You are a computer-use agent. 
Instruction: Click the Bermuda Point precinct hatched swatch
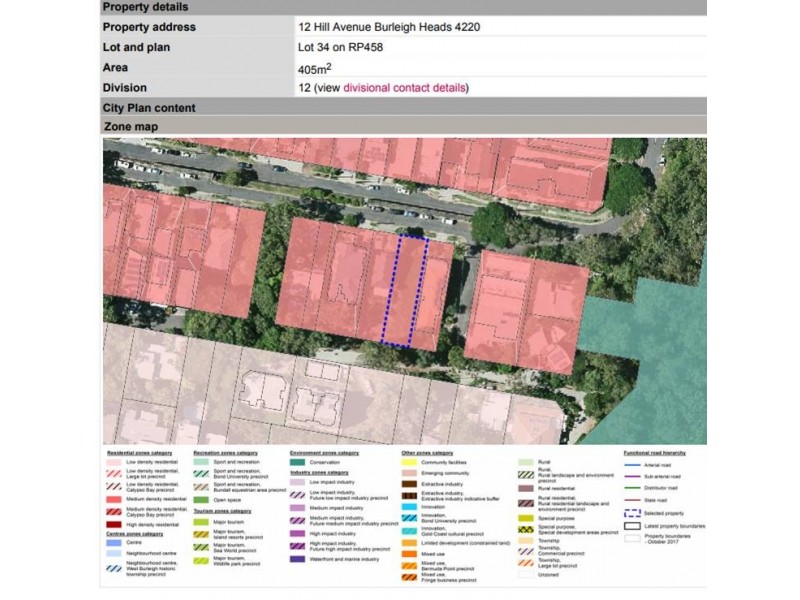tap(409, 566)
